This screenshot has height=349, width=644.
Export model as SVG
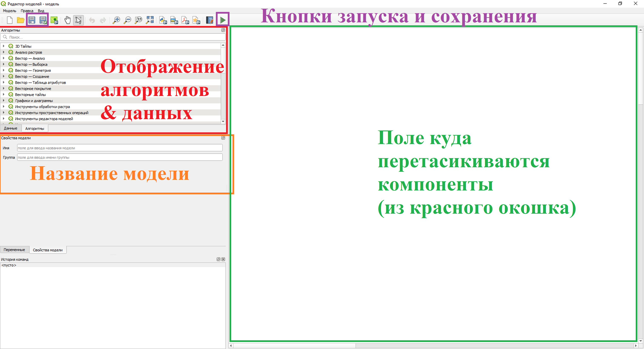tap(197, 20)
